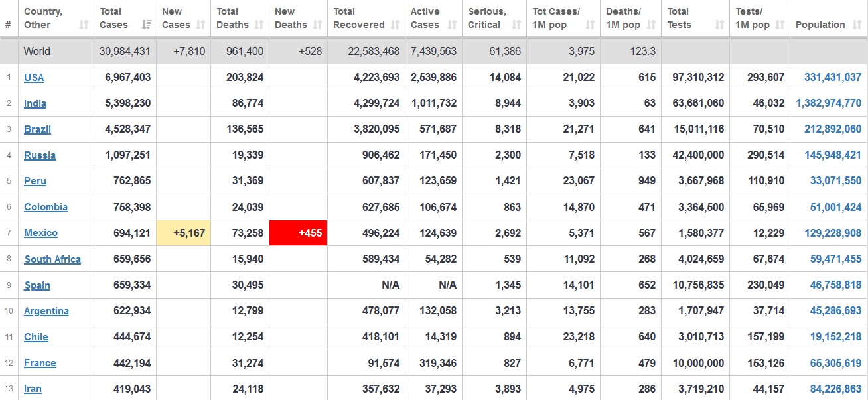Image resolution: width=868 pixels, height=400 pixels.
Task: Open the Russia country link
Action: pyautogui.click(x=40, y=155)
